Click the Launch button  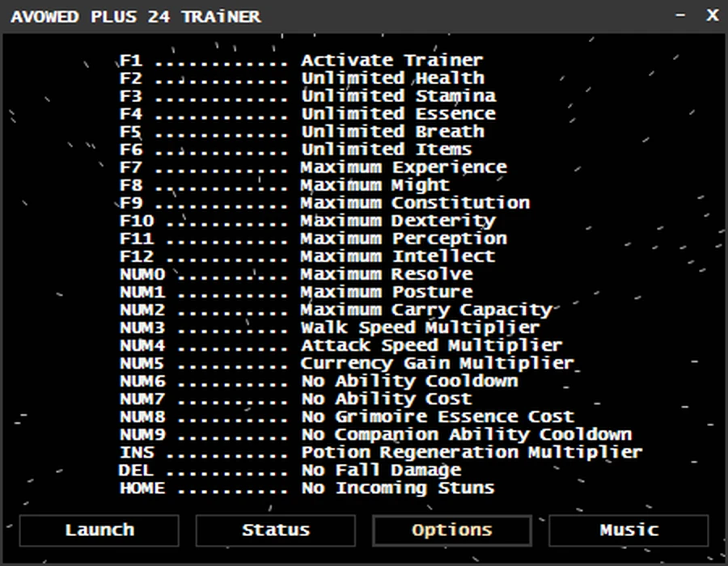pyautogui.click(x=99, y=530)
